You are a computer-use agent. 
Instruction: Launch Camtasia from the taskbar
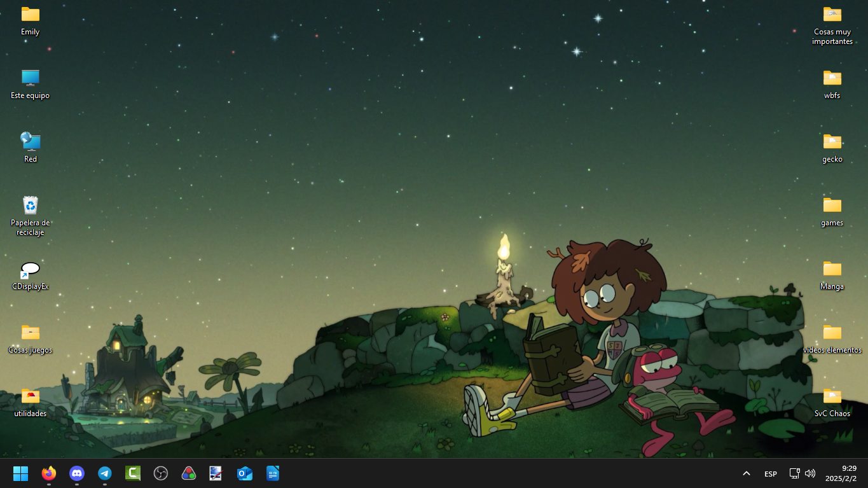(133, 473)
